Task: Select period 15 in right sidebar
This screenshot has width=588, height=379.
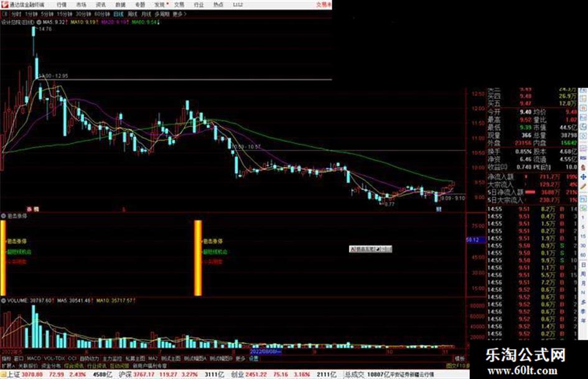Action: [583, 236]
